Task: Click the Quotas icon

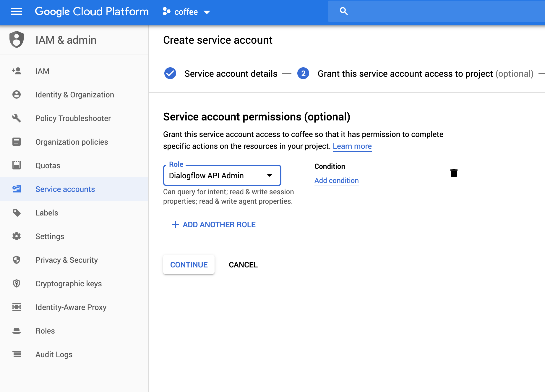Action: 17,165
